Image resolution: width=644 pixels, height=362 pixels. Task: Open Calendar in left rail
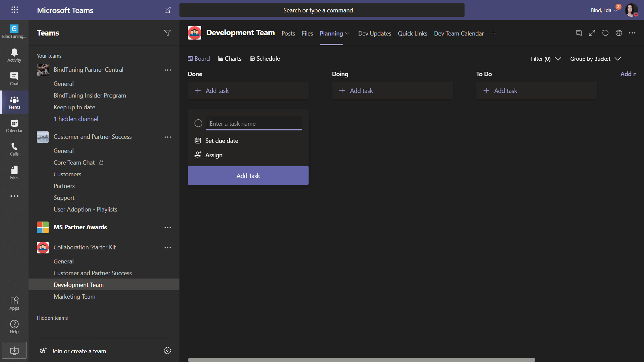coord(14,126)
